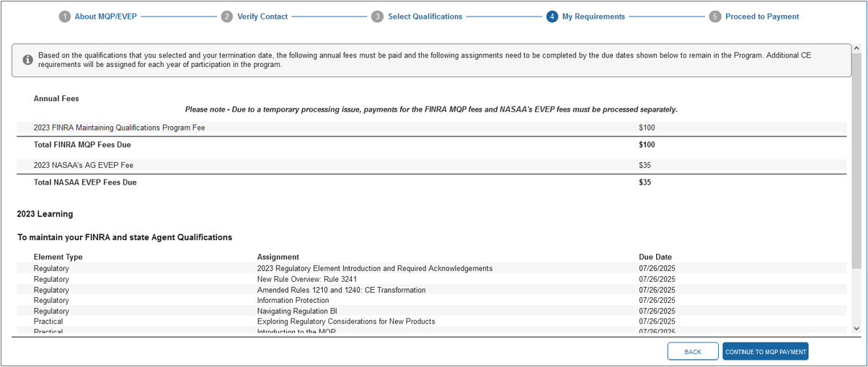Select the My Requirements step label
The image size is (868, 367).
pos(593,17)
